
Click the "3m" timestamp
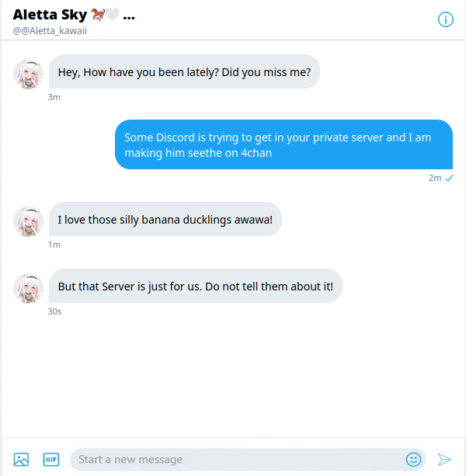(54, 97)
